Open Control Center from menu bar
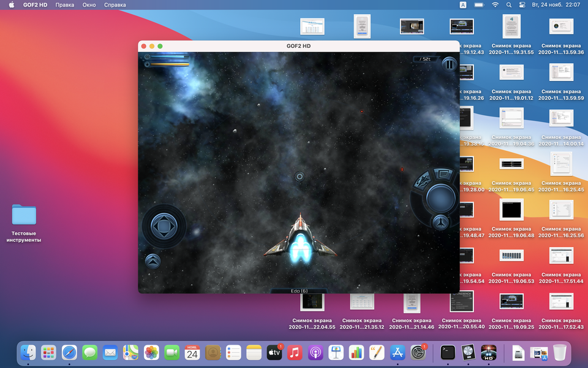Viewport: 588px width, 368px height. [x=522, y=5]
